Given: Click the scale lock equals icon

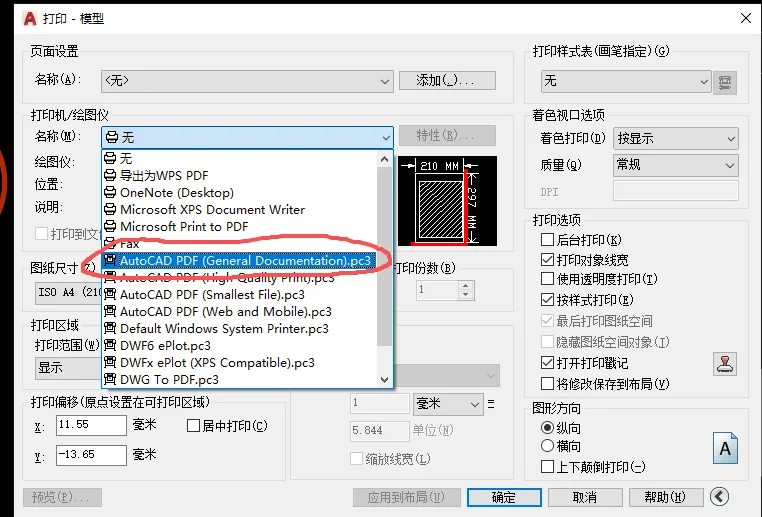Looking at the screenshot, I should click(x=491, y=404).
